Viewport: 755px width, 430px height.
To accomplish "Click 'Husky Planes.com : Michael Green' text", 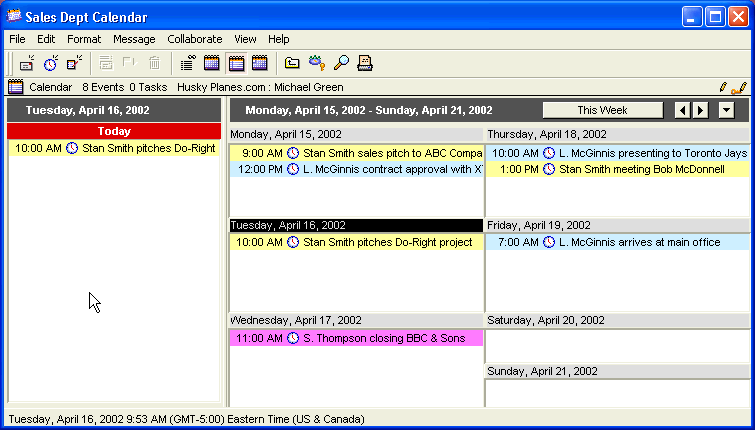I will point(260,88).
